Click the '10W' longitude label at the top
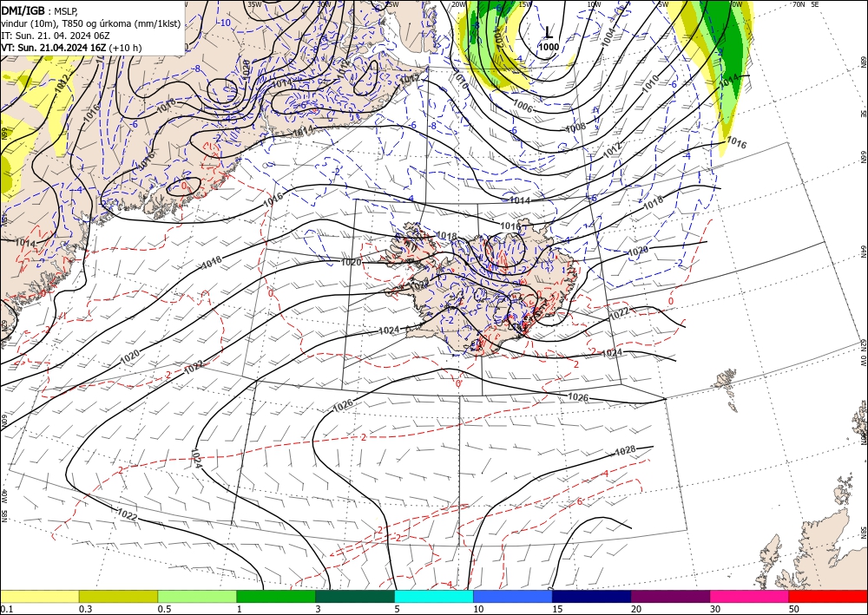The image size is (868, 615). (594, 4)
